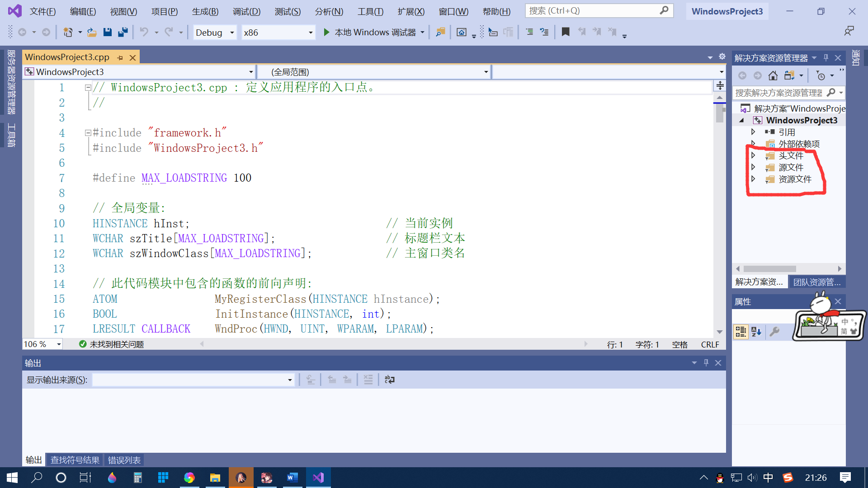Click the uncomment selected lines icon
Screen dimensions: 868x488
[x=544, y=32]
